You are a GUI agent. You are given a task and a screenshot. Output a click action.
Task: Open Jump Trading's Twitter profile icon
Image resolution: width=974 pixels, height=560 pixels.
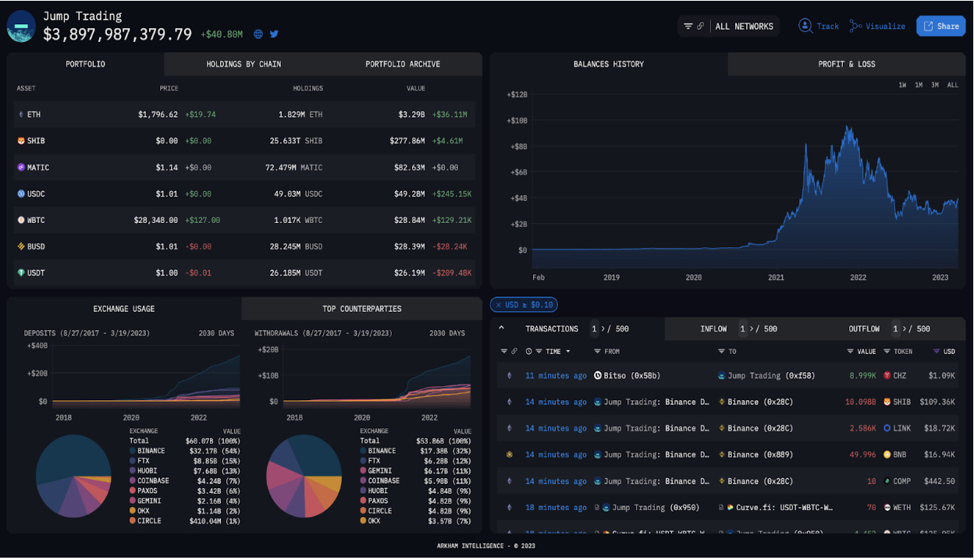point(274,34)
